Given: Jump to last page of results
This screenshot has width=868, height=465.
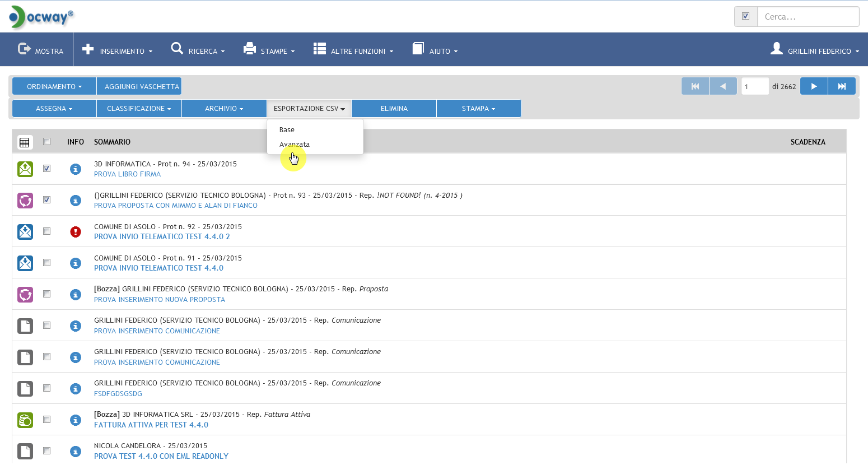Looking at the screenshot, I should (x=842, y=86).
